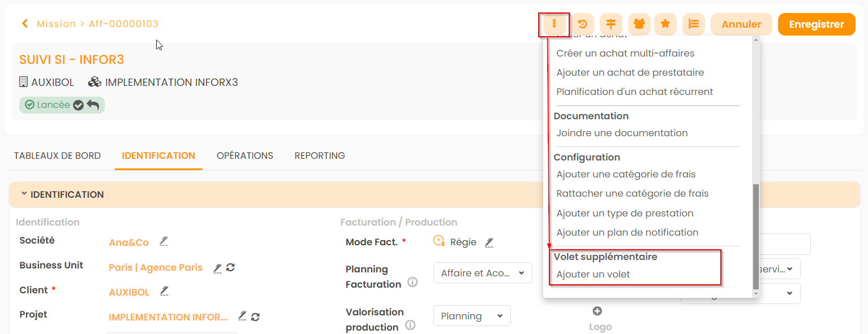Viewport: 868px width, 334px height.
Task: Click the signpost icon in the toolbar
Action: coord(611,24)
